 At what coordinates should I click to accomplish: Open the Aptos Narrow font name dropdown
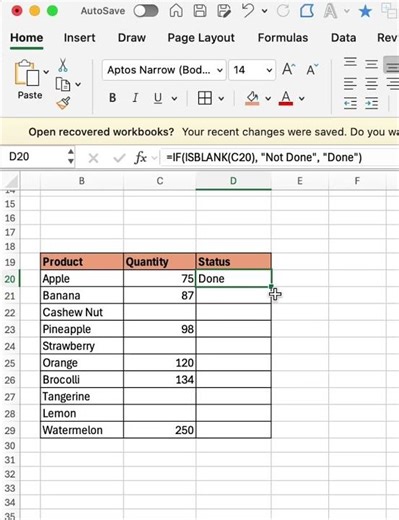click(164, 70)
